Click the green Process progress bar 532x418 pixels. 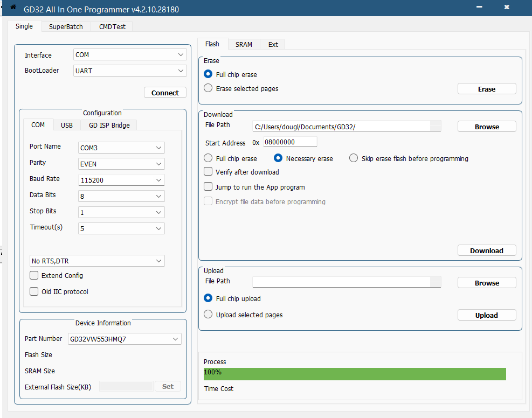tap(354, 374)
